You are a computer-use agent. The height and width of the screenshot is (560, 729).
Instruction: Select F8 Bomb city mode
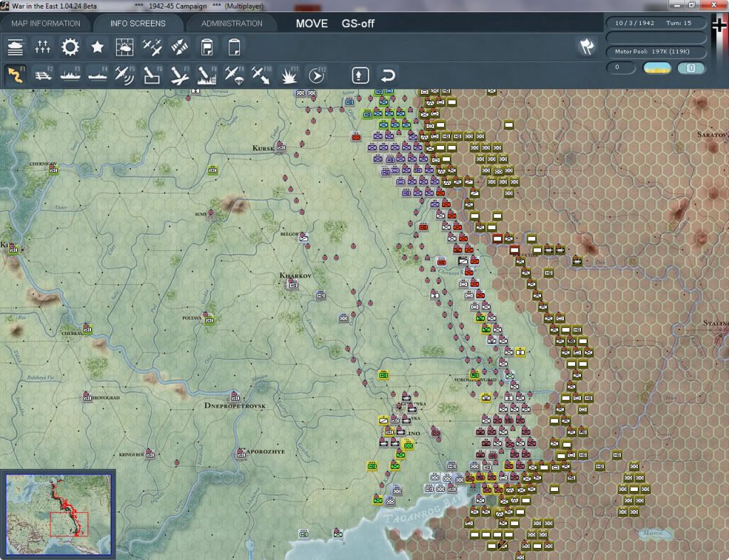pyautogui.click(x=207, y=75)
